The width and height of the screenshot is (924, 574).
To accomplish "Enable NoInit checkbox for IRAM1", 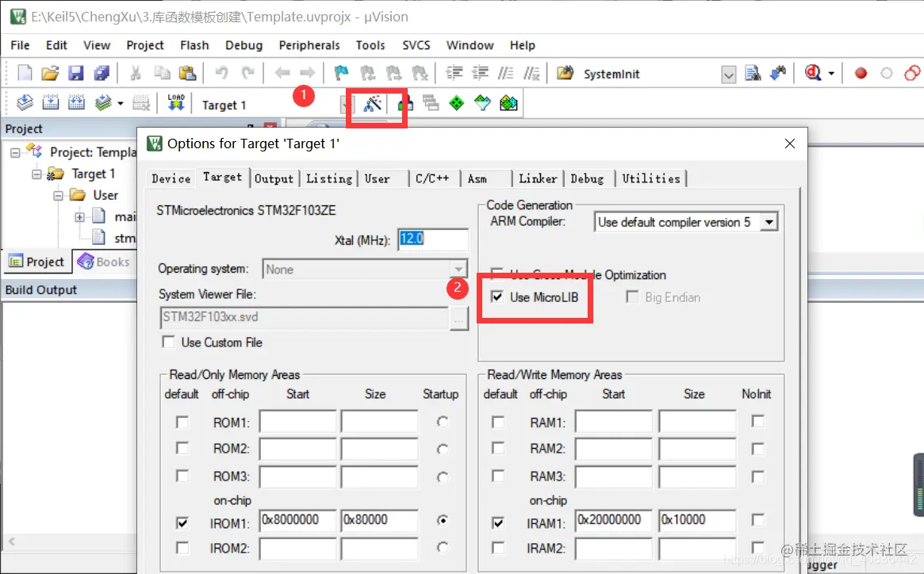I will [758, 520].
